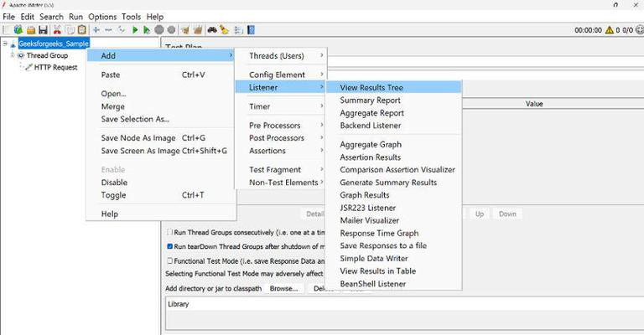
Task: Select Summary Report listener
Action: point(393,100)
